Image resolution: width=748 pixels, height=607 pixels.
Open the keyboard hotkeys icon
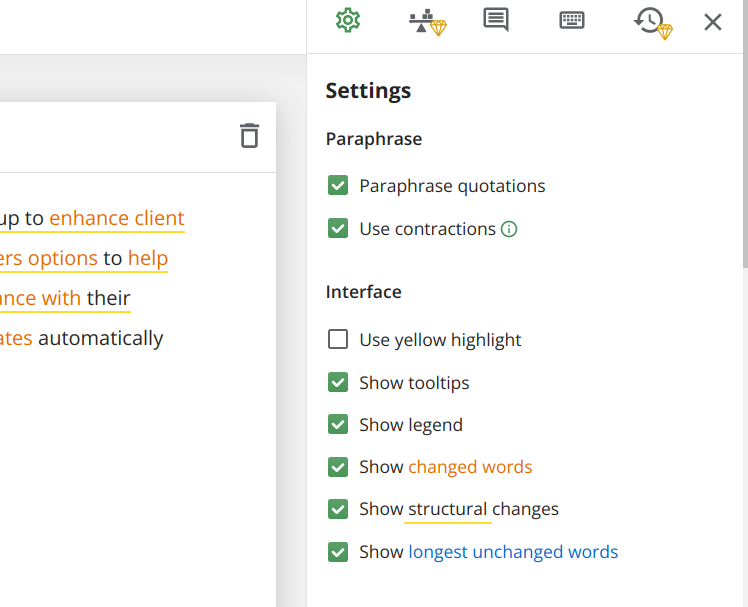pyautogui.click(x=572, y=21)
